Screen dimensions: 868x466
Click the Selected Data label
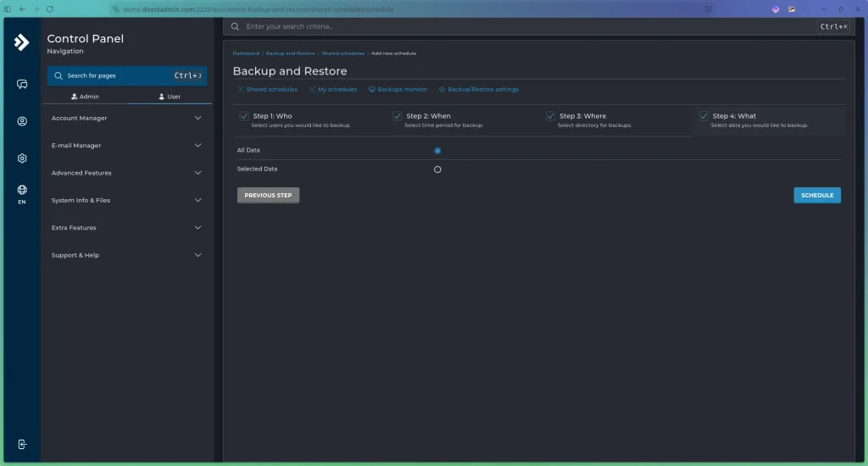click(258, 169)
